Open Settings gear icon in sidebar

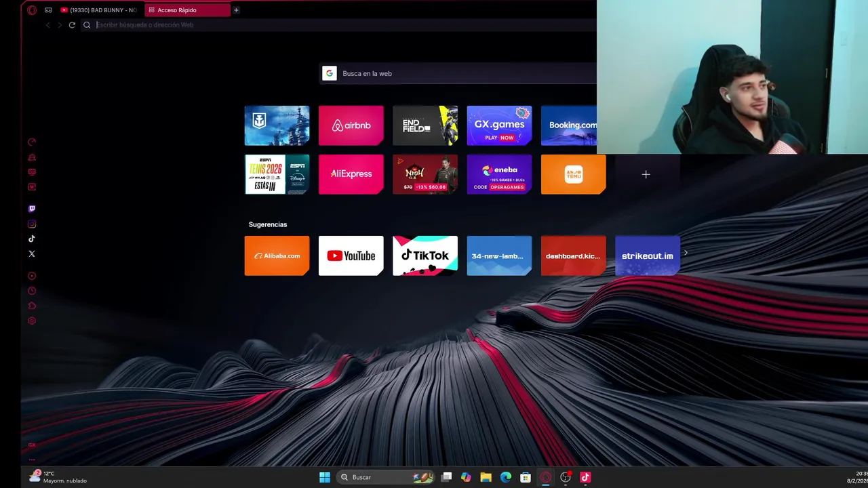click(x=32, y=321)
